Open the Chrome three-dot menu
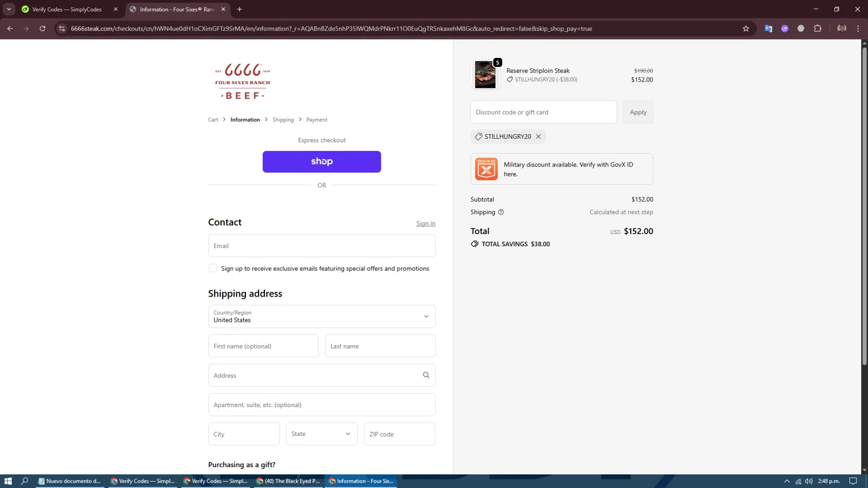The height and width of the screenshot is (488, 868). tap(858, 28)
